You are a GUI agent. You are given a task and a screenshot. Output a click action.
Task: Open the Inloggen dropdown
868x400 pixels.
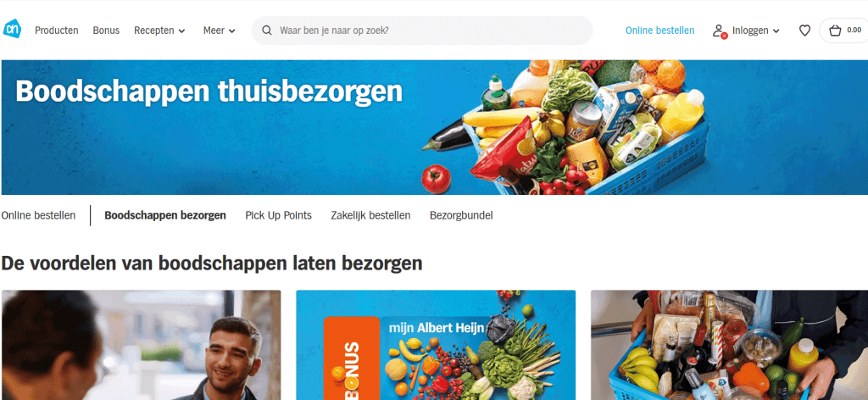click(x=755, y=31)
